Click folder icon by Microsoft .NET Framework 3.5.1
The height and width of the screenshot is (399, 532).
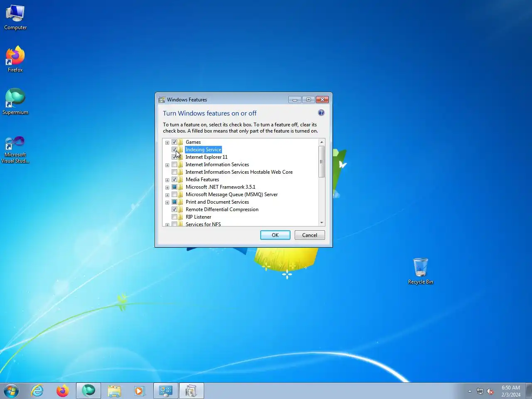180,187
